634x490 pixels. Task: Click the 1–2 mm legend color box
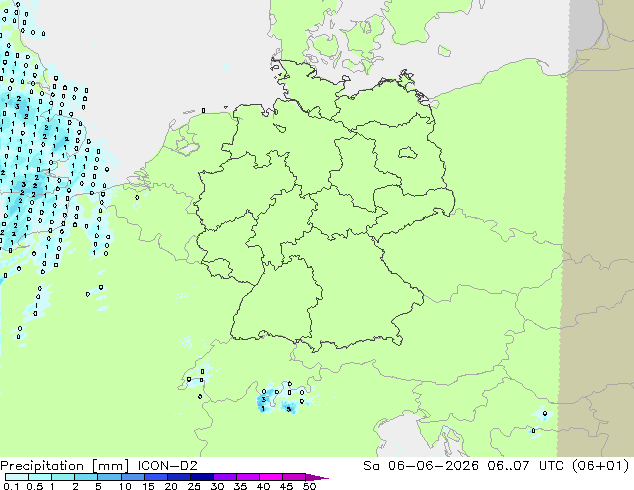pyautogui.click(x=63, y=477)
